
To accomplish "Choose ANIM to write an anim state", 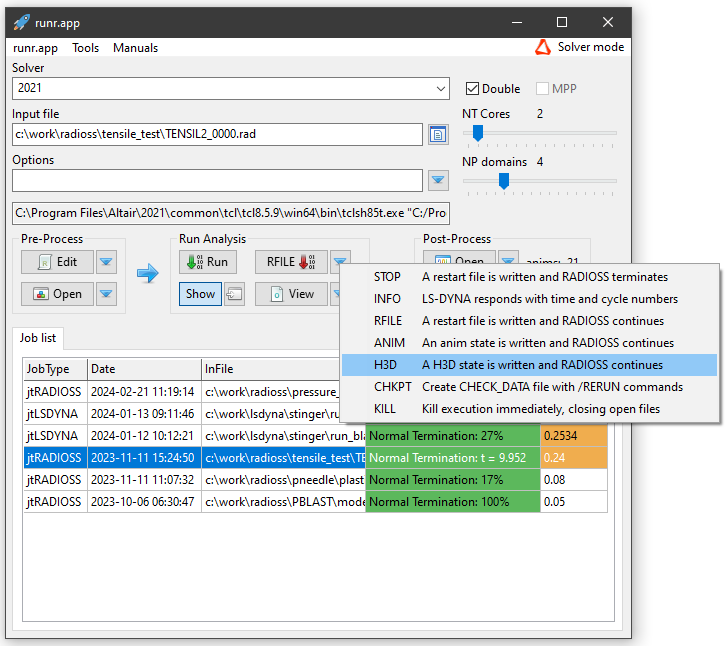I will (x=529, y=343).
